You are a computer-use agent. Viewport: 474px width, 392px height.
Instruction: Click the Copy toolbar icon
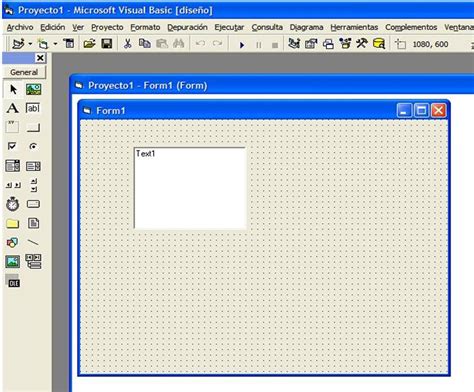click(145, 44)
